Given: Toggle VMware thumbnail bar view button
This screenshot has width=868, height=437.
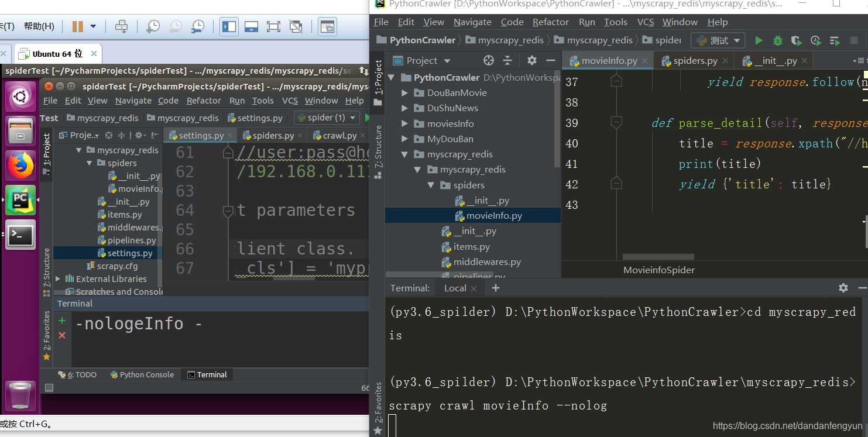Looking at the screenshot, I should (x=252, y=26).
